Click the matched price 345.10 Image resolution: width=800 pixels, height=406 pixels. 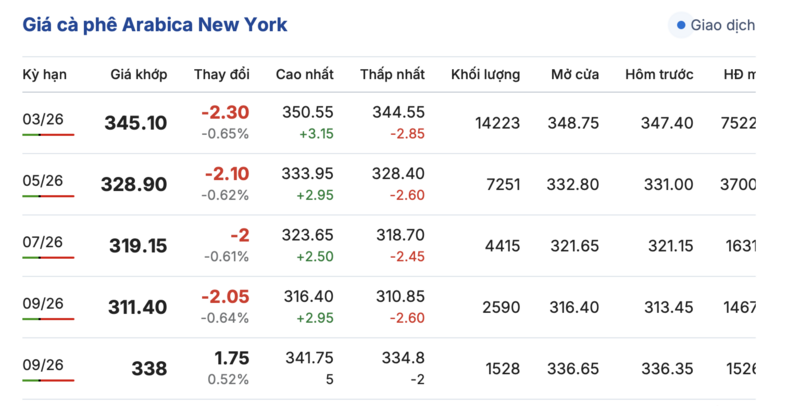[135, 123]
